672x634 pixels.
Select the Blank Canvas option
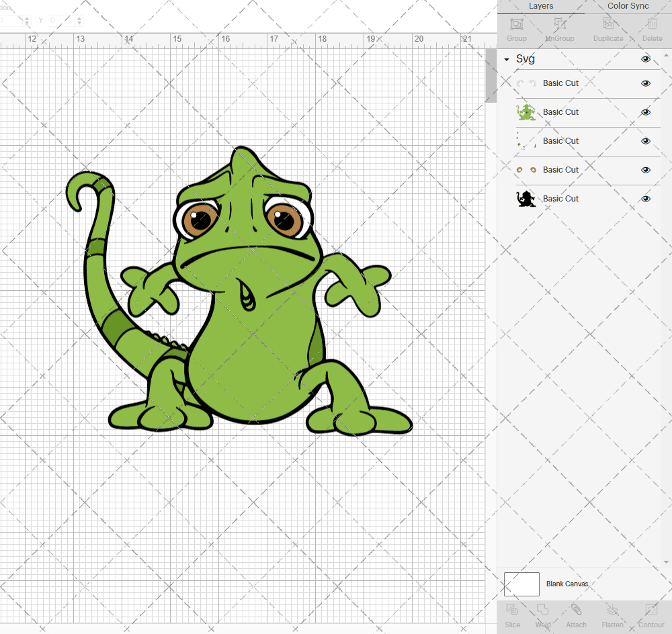click(x=567, y=584)
